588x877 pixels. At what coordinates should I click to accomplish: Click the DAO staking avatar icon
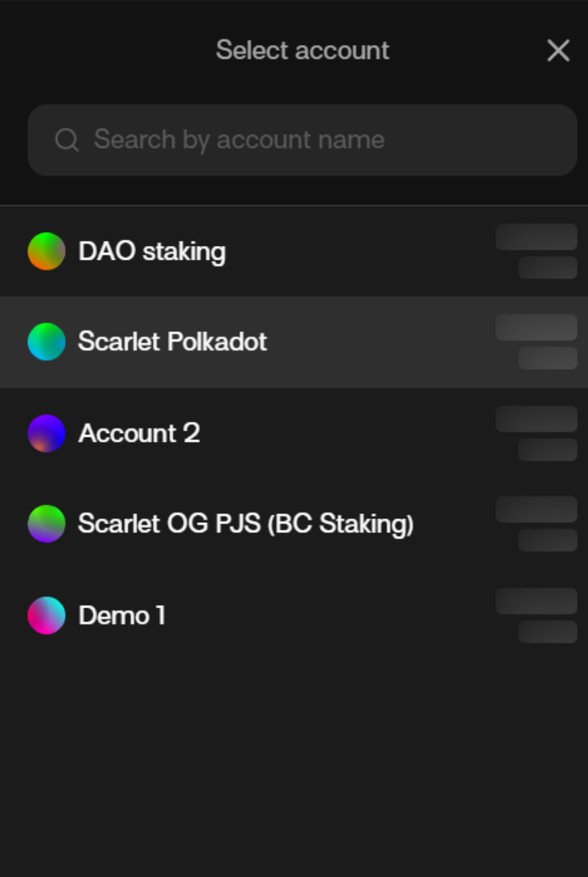(x=46, y=251)
